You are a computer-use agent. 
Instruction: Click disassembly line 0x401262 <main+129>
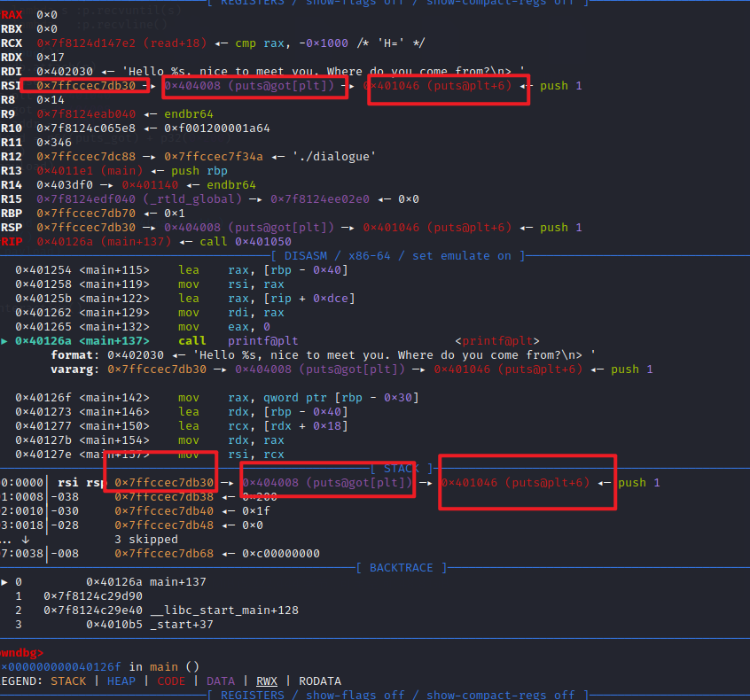tap(150, 313)
